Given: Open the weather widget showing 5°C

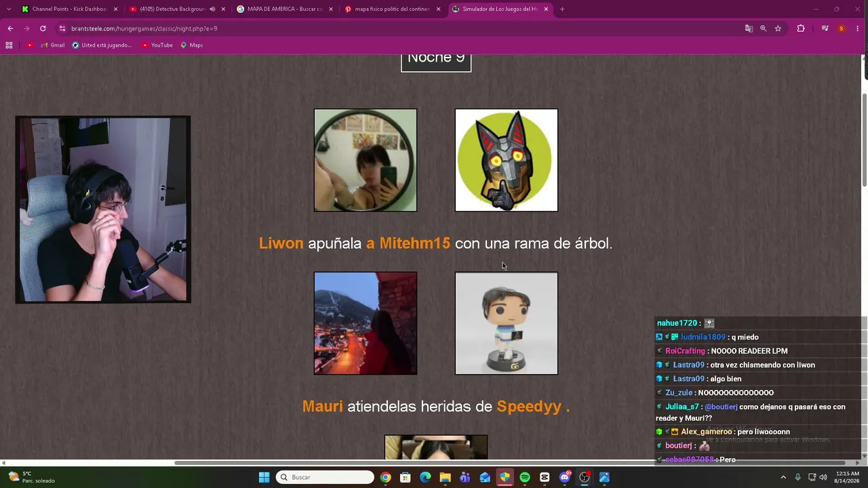Looking at the screenshot, I should pyautogui.click(x=31, y=477).
